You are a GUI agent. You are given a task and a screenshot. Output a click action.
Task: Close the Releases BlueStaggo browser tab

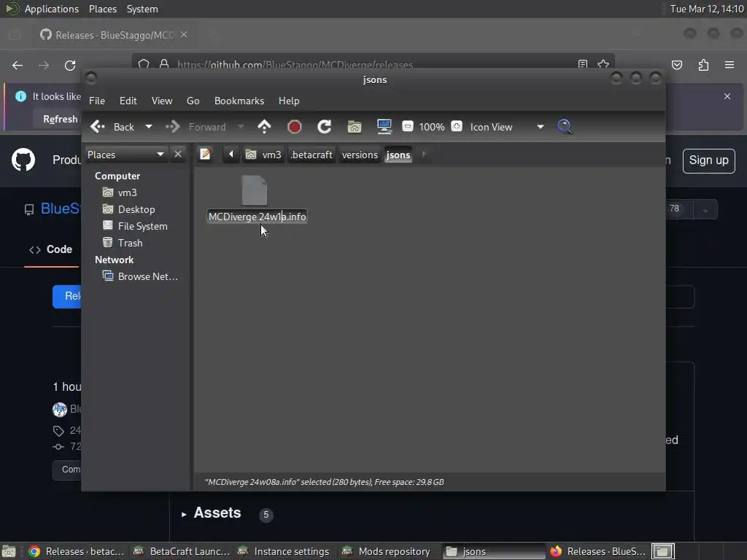[x=184, y=35]
